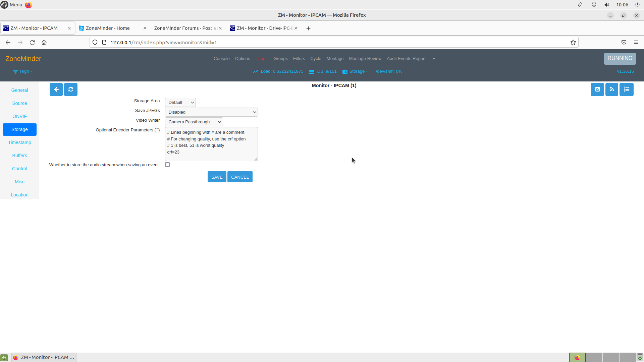Image resolution: width=644 pixels, height=362 pixels.
Task: Click the /dev/shm: 0% status link
Action: (389, 71)
